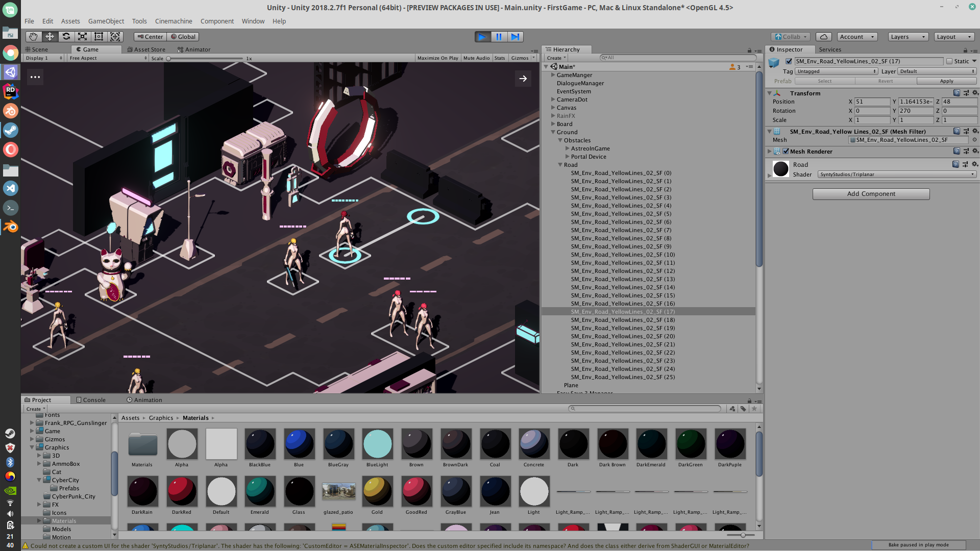Click the Add Component button
Viewport: 980px width, 551px height.
click(871, 194)
